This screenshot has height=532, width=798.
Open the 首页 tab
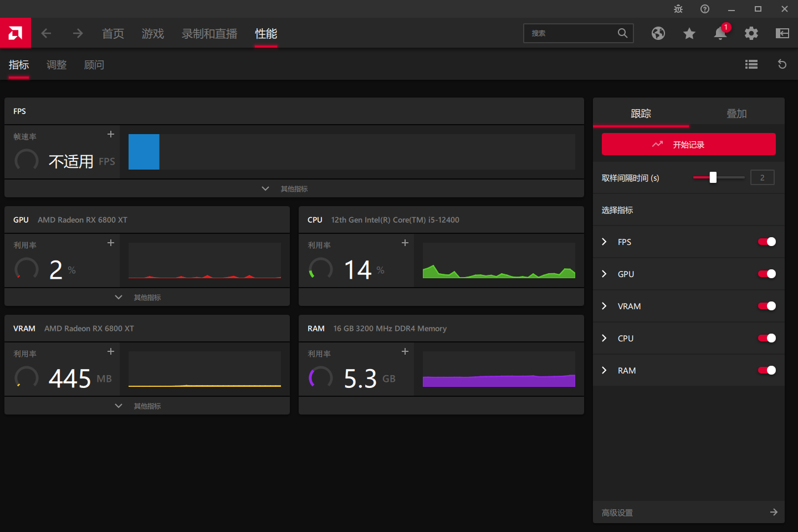[x=113, y=34]
